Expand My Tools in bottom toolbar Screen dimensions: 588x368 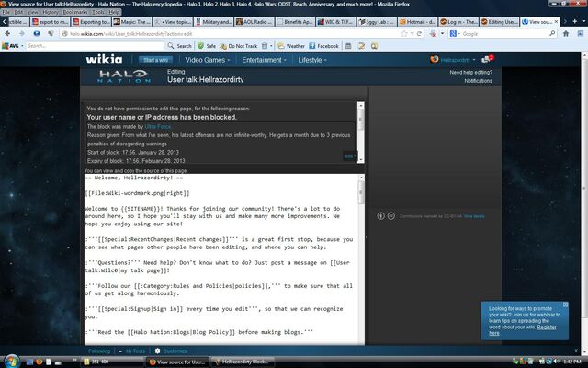(132, 351)
